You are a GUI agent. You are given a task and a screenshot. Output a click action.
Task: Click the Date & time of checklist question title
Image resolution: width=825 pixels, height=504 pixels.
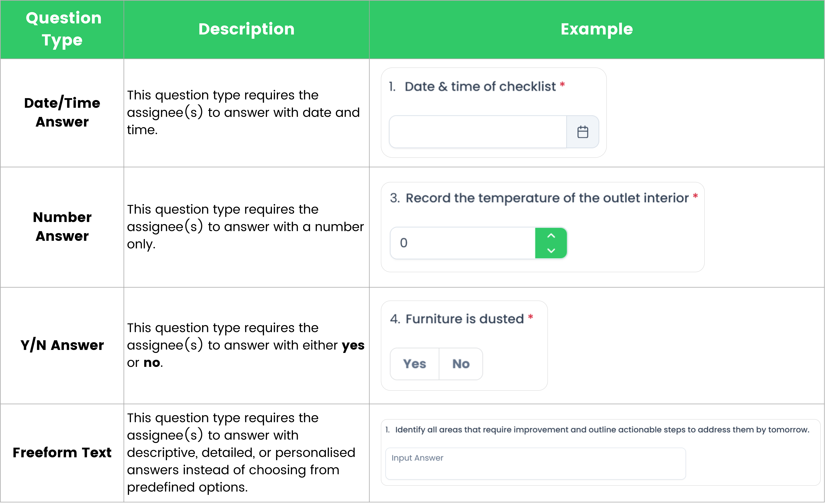point(480,87)
